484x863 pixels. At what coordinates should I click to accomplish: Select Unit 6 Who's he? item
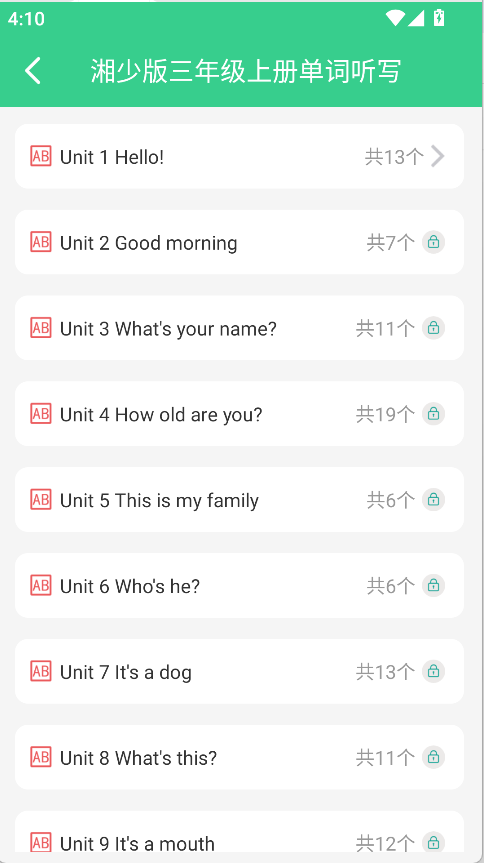[x=239, y=586]
